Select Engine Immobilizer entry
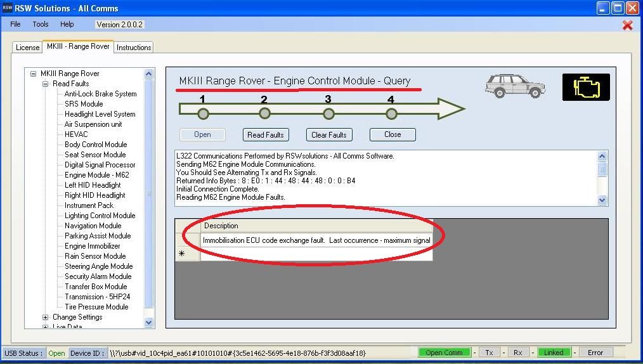Viewport: 643px width, 364px height. (93, 246)
